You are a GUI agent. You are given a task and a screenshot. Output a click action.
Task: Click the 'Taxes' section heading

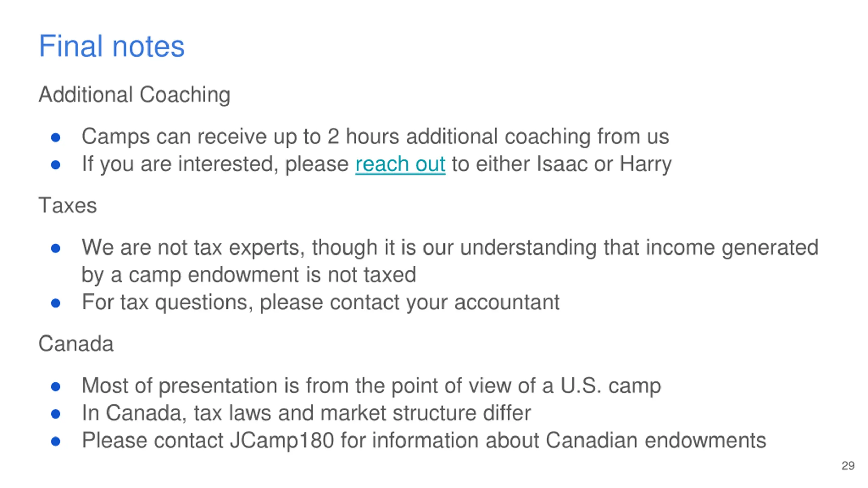[x=68, y=205]
